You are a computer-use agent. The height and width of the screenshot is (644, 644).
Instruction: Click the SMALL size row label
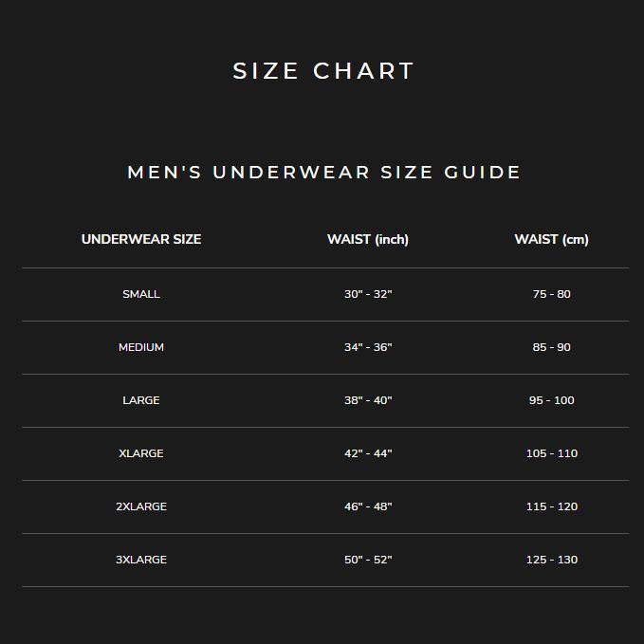(141, 294)
